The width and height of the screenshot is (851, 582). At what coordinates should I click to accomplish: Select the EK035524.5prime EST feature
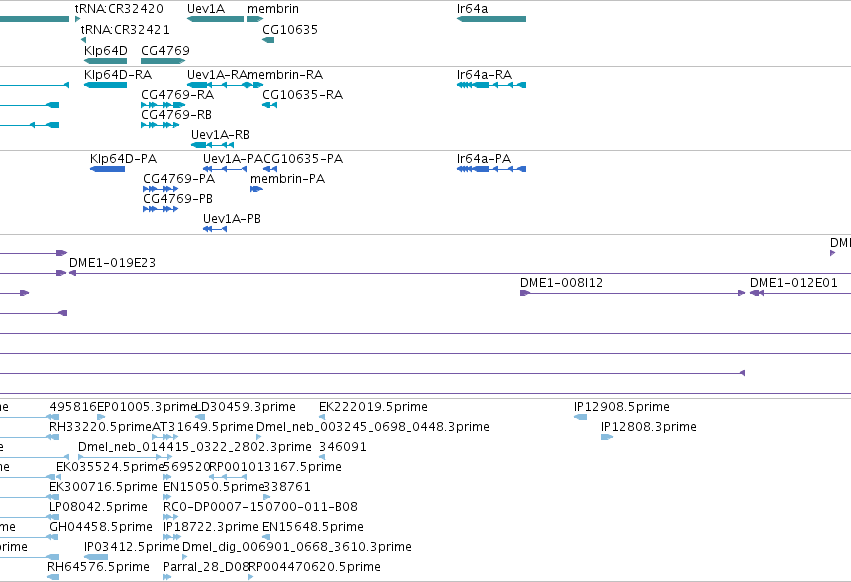tap(58, 477)
